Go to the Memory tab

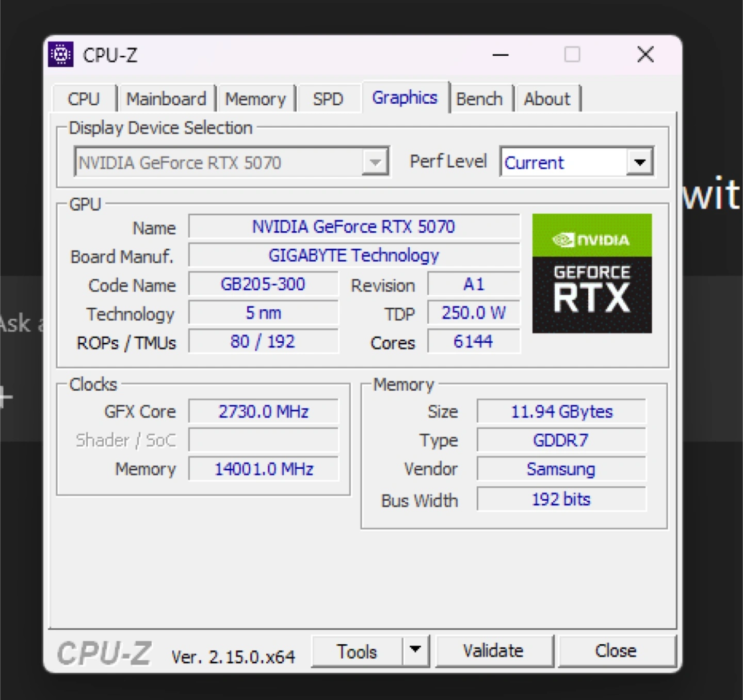(x=255, y=99)
